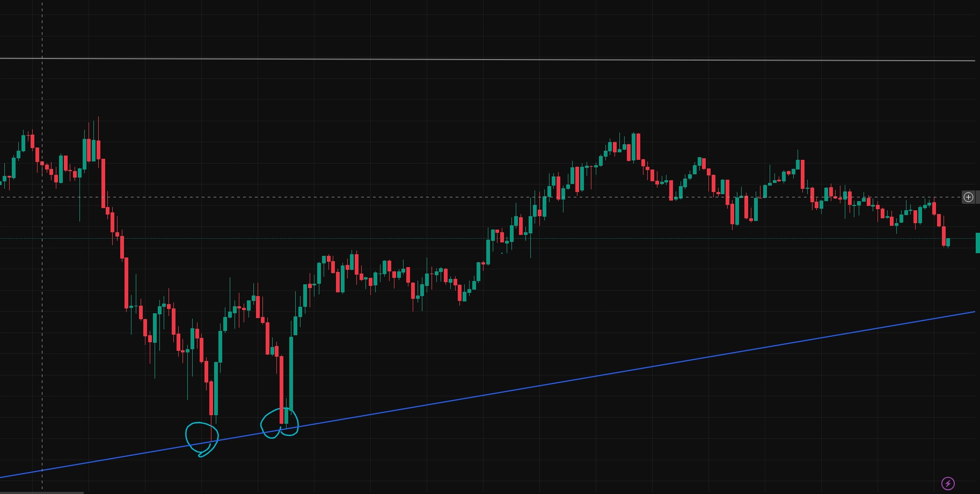Click the tall red candle inside right circle
Viewport: 980px width, 494px height.
pos(281,389)
